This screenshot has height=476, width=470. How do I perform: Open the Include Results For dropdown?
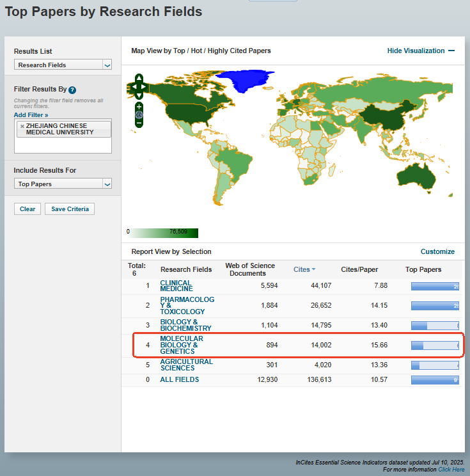(x=107, y=184)
